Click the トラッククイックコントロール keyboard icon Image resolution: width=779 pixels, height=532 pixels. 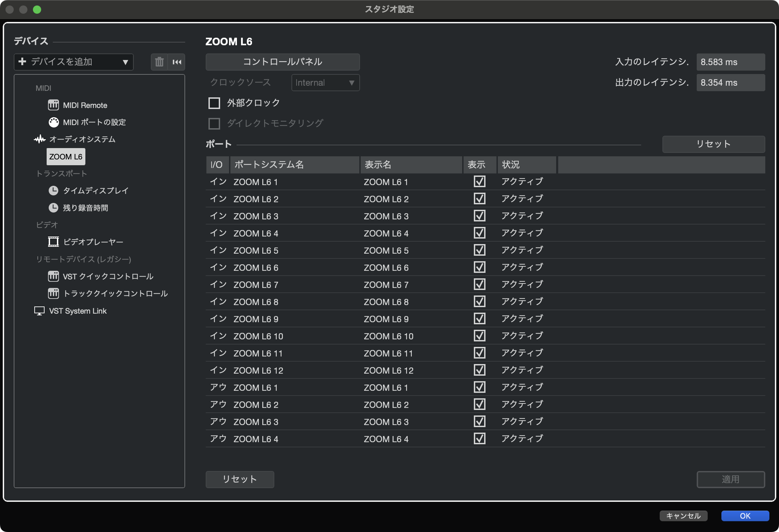53,293
